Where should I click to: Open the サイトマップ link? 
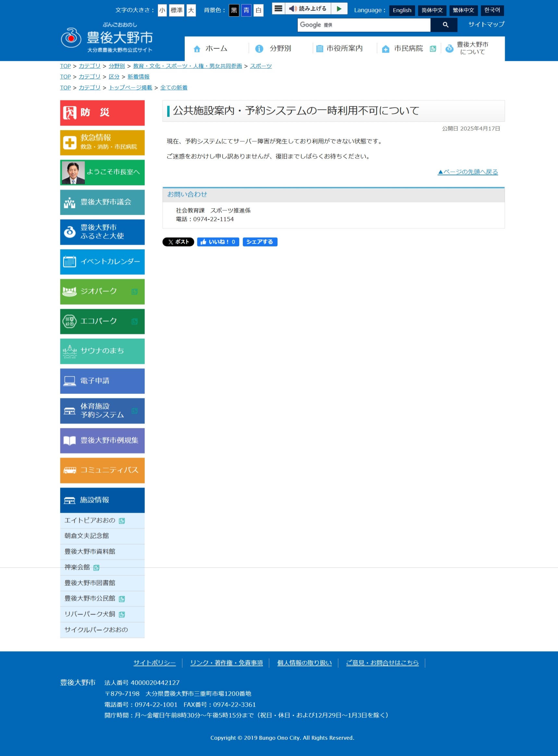[487, 24]
